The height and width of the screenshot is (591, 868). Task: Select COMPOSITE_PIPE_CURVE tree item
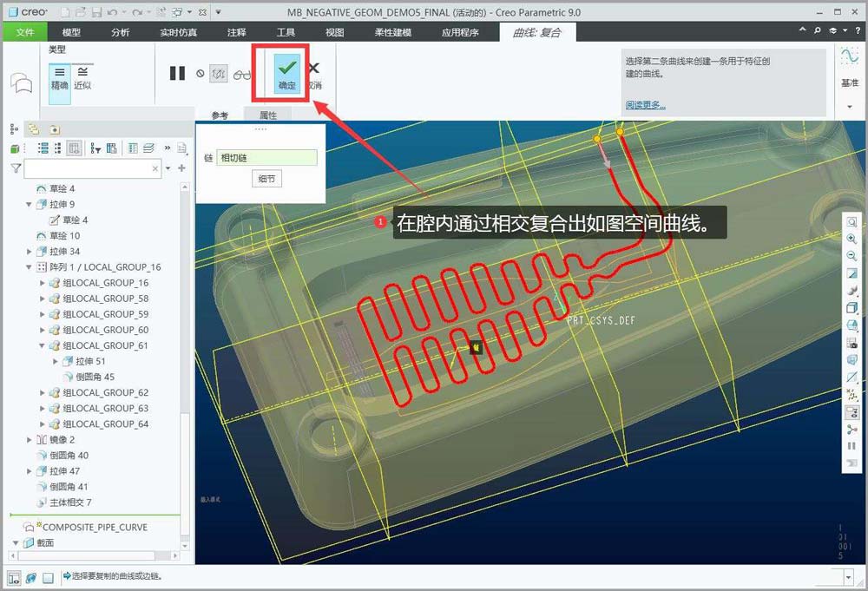(x=86, y=527)
